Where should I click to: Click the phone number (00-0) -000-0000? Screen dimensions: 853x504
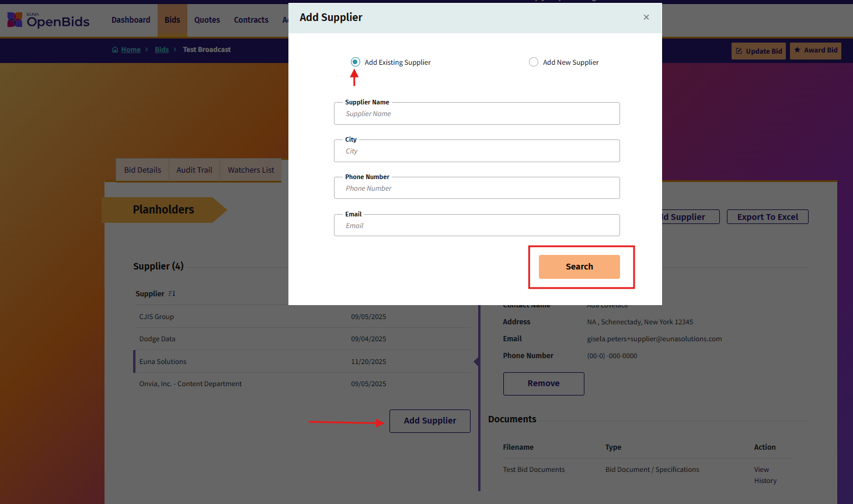pos(612,356)
